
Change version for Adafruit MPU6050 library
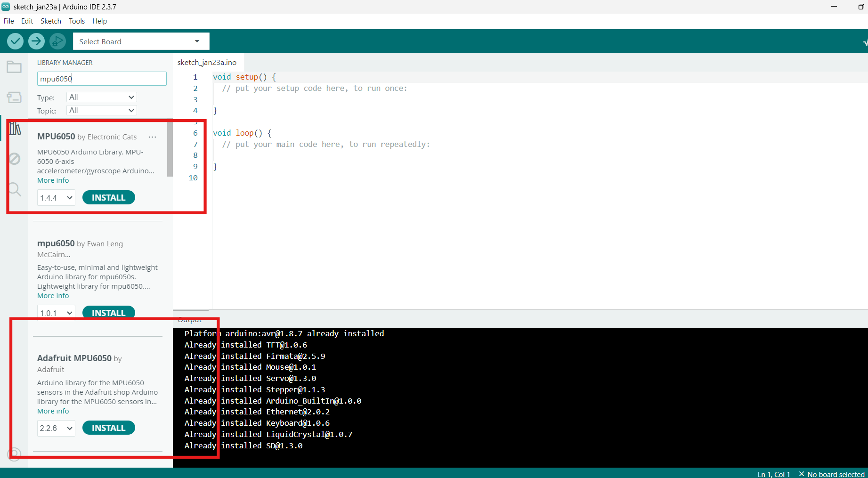coord(56,428)
